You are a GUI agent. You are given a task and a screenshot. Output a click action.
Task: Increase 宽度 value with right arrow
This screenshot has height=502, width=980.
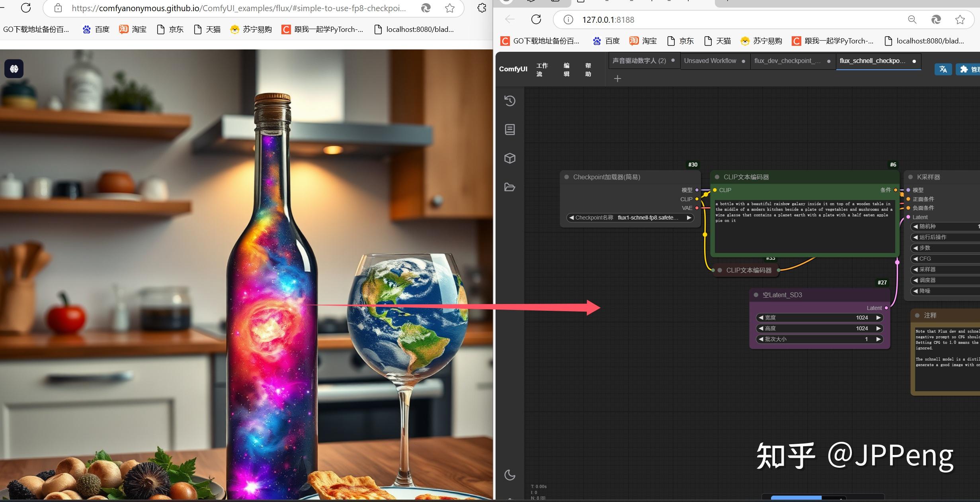[x=878, y=318]
